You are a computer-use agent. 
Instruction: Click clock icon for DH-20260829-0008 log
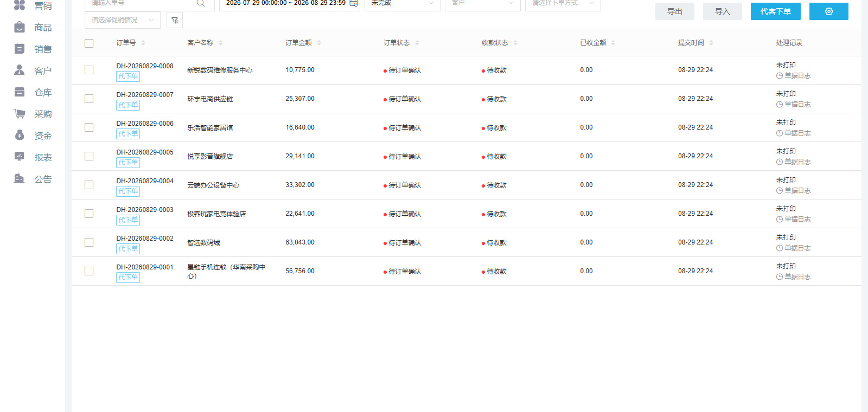[780, 76]
